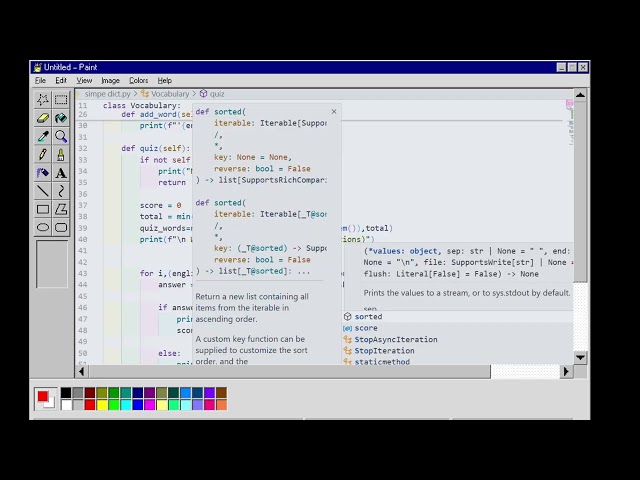Close the sorted documentation popup with X
Screen dimensions: 640x480
[x=334, y=111]
